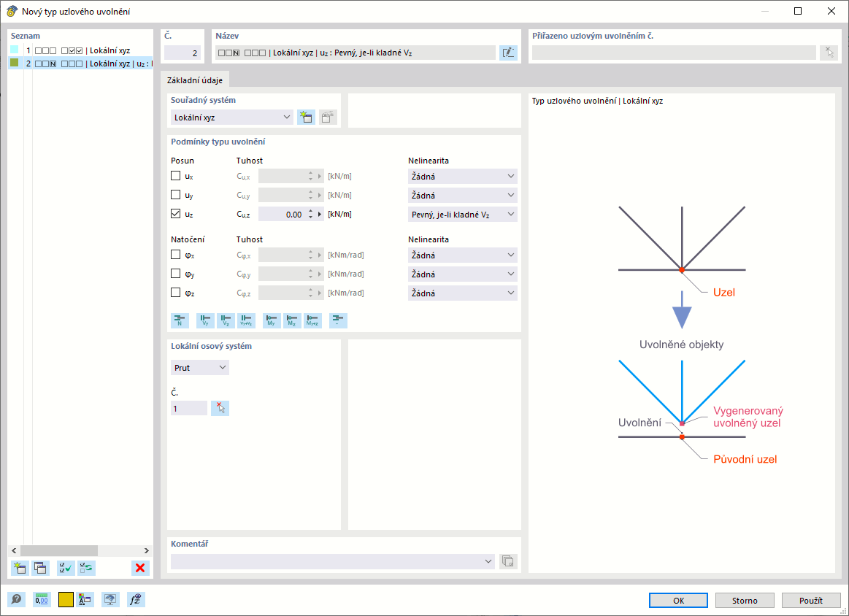
Task: Create a new coordinate system via the star icon
Action: (x=306, y=118)
